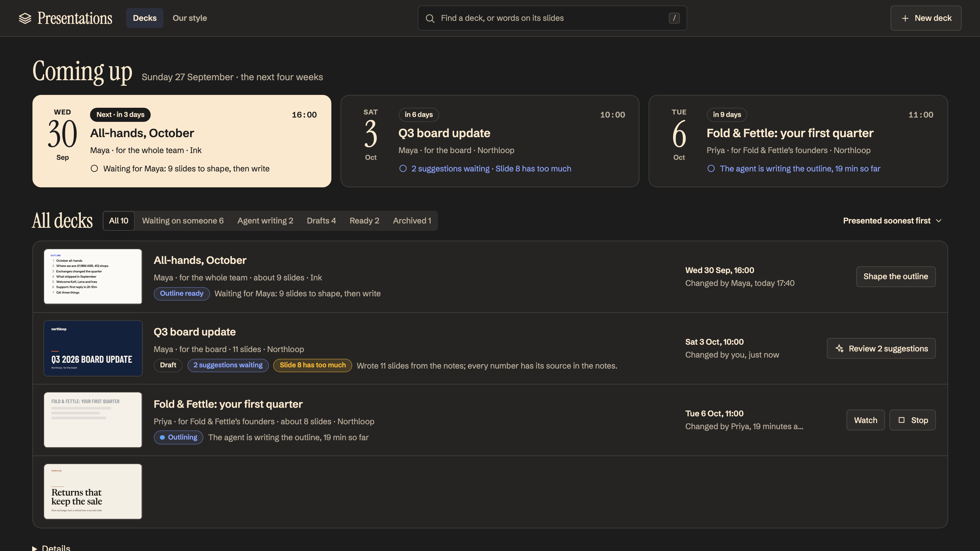Click the Draft status badge
This screenshot has width=980, height=551.
coord(168,365)
